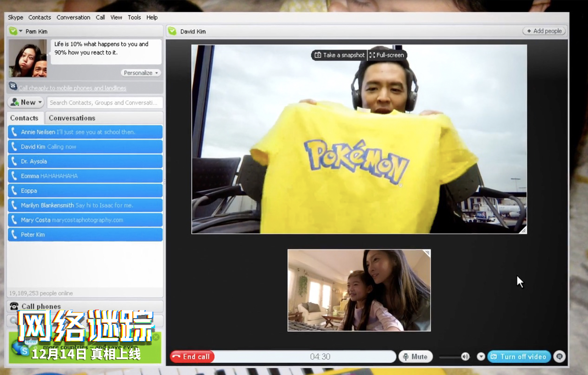Take a snapshot of the video
The image size is (588, 375).
339,55
